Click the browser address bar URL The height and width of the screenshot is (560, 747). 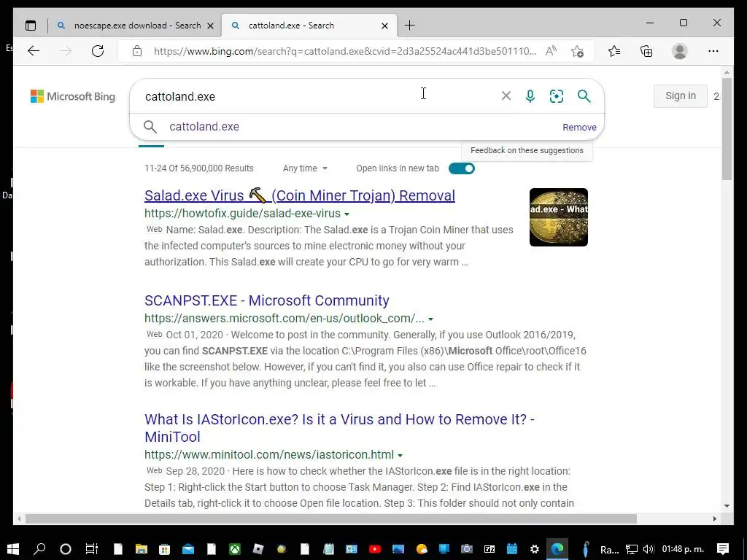pyautogui.click(x=345, y=51)
